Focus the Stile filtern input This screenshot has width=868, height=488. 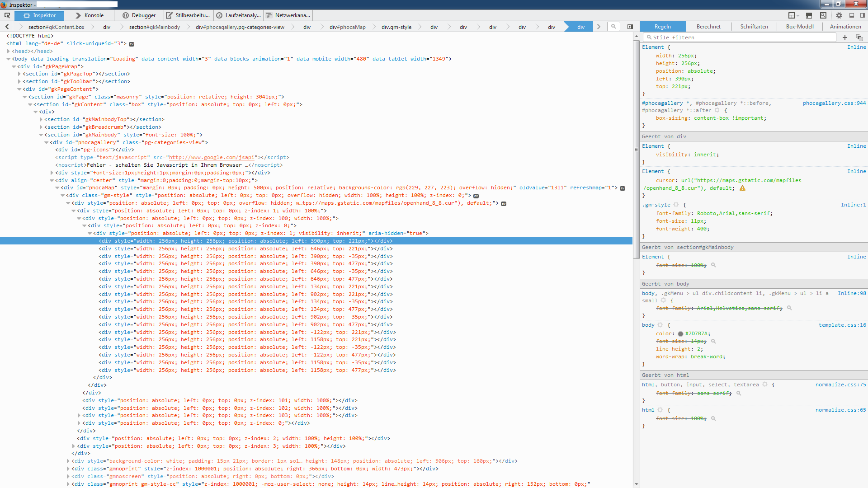point(741,38)
